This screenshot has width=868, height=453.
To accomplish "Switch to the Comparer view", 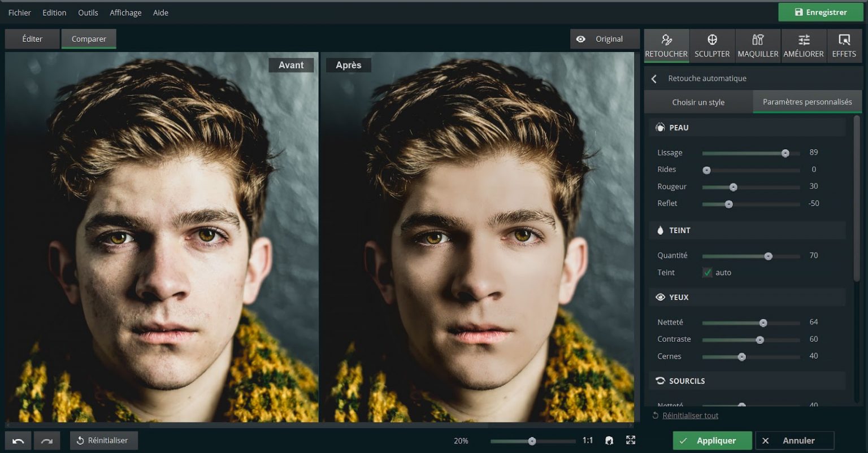I will [x=88, y=39].
